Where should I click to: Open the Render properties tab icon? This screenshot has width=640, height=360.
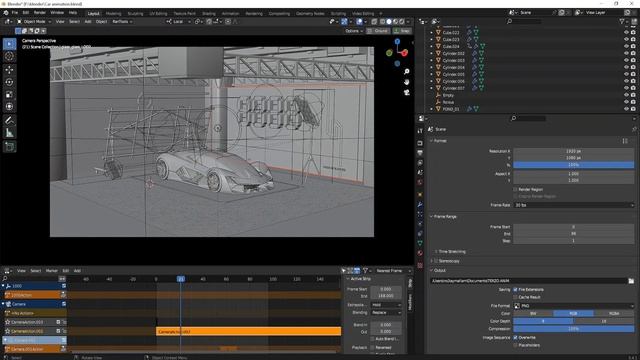(420, 143)
